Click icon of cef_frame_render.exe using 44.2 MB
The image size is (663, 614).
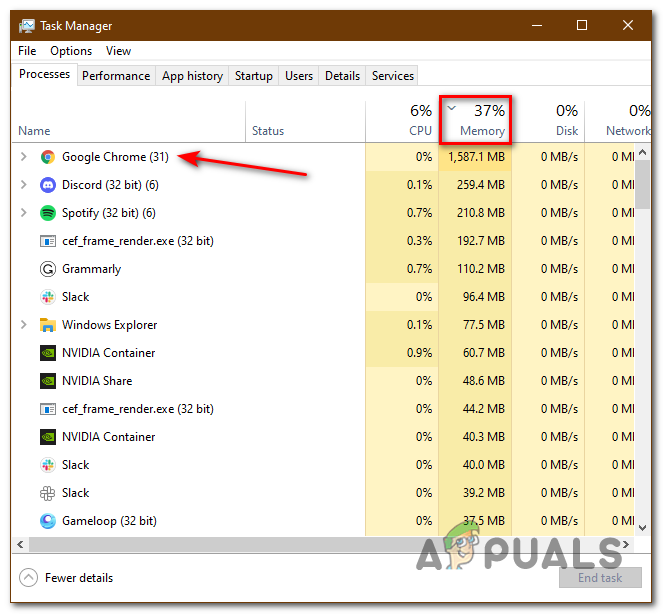[48, 409]
